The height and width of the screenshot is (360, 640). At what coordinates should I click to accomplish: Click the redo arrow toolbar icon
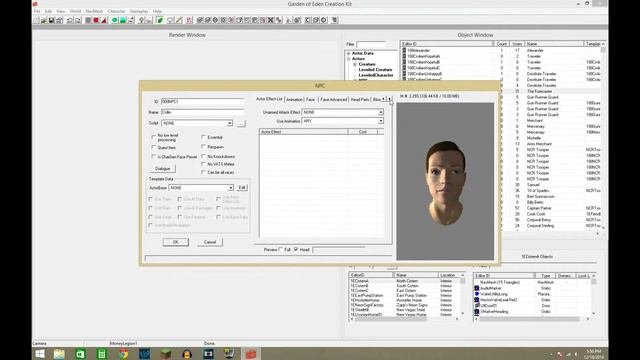[78, 20]
